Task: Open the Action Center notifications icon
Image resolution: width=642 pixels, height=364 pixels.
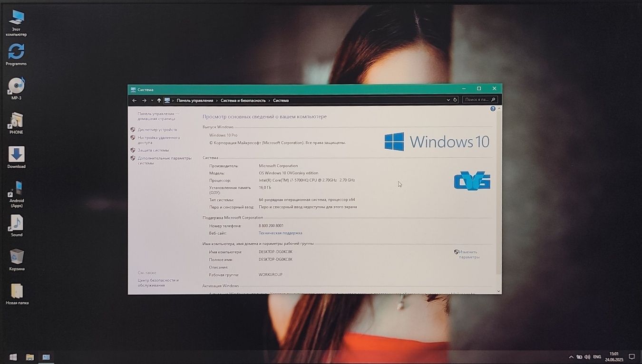Action: click(x=632, y=357)
